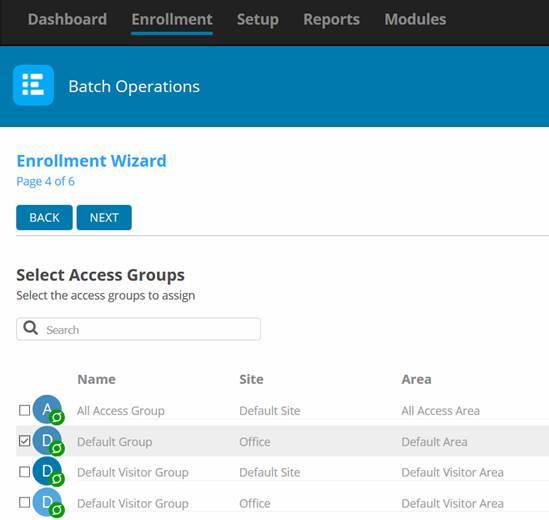Click the Batch Operations list icon
549x520 pixels.
(x=33, y=85)
